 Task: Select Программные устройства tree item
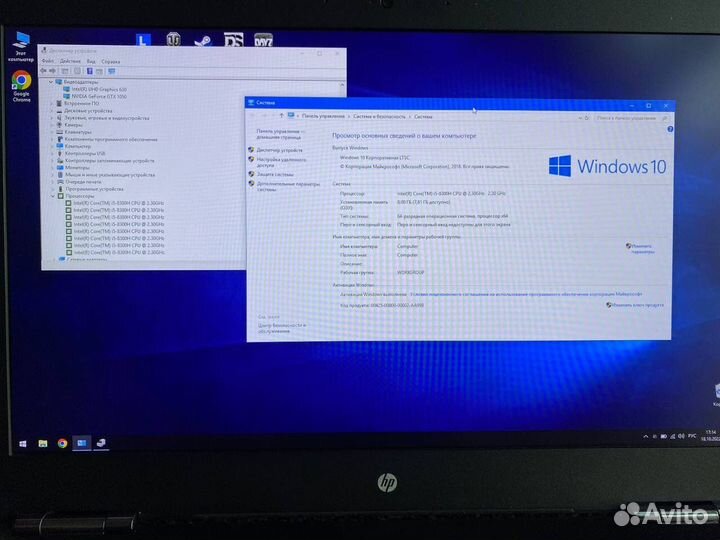click(90, 189)
